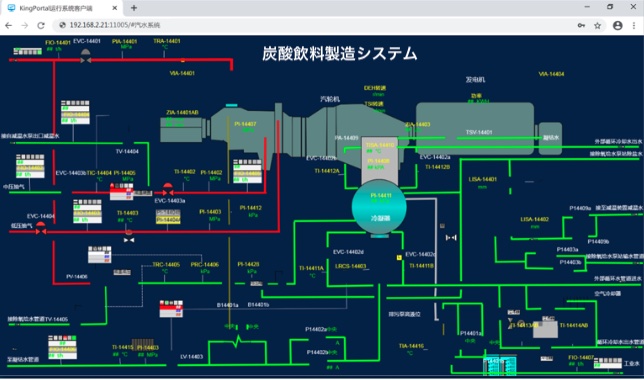
Task: Go back to previous page
Action: [8, 25]
